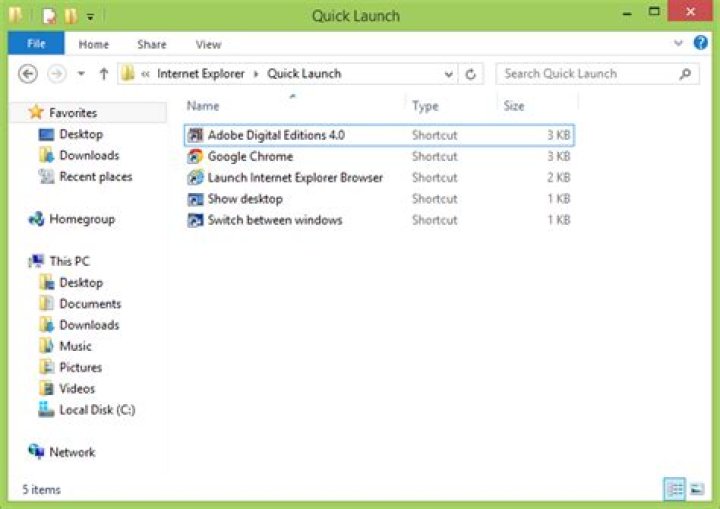Image resolution: width=720 pixels, height=509 pixels.
Task: Open the recent locations dropdown arrow
Action: [x=81, y=74]
